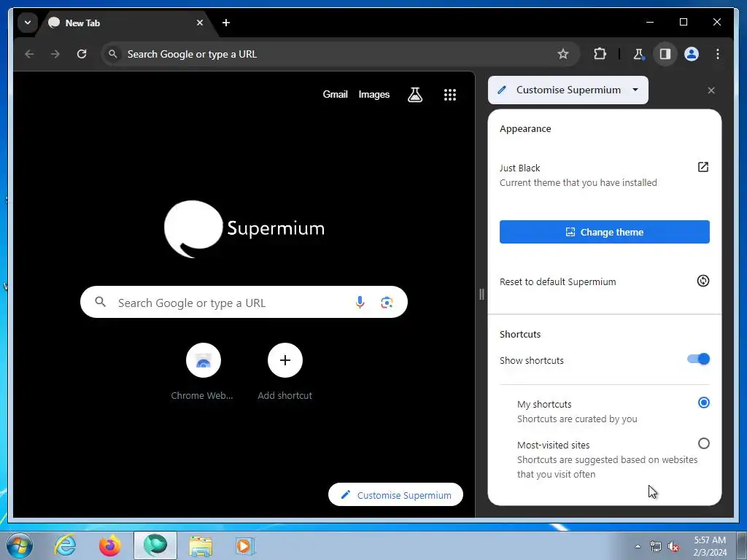
Task: Open the toolbar Experiments flask icon
Action: pos(638,54)
